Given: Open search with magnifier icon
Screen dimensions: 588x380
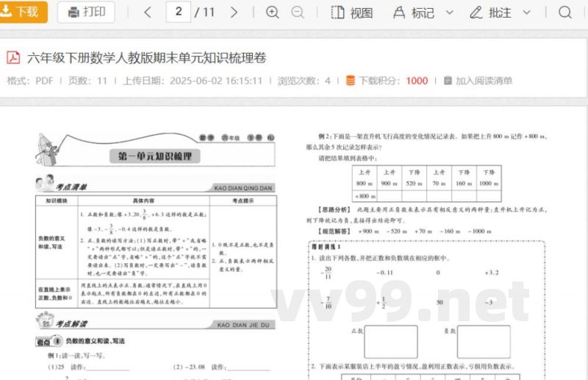Looking at the screenshot, I should tap(565, 12).
